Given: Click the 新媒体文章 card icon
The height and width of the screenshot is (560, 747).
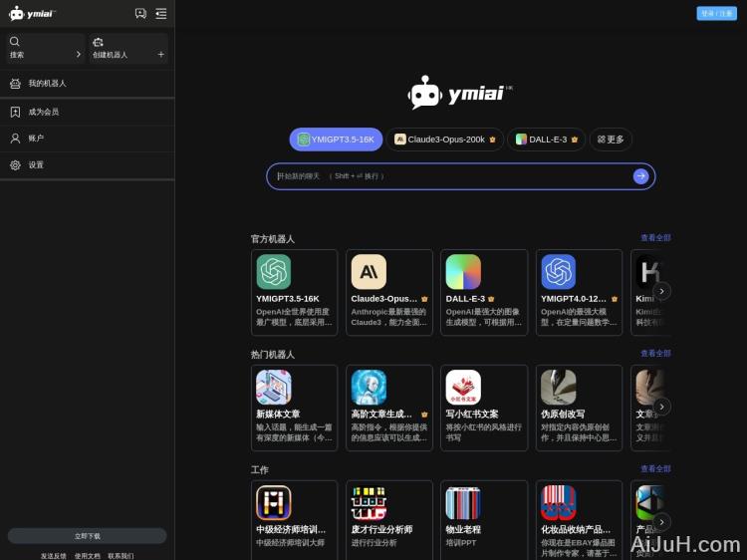Looking at the screenshot, I should coord(274,388).
